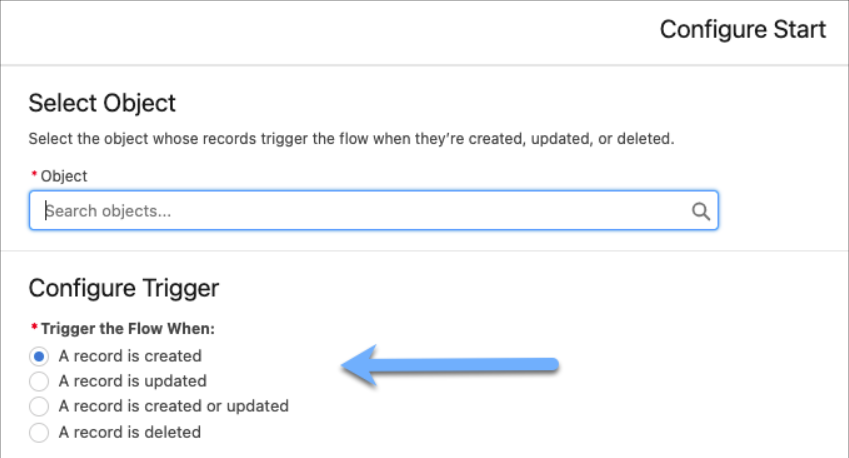The width and height of the screenshot is (849, 458).
Task: Click the Select Object section heading
Action: (x=102, y=103)
